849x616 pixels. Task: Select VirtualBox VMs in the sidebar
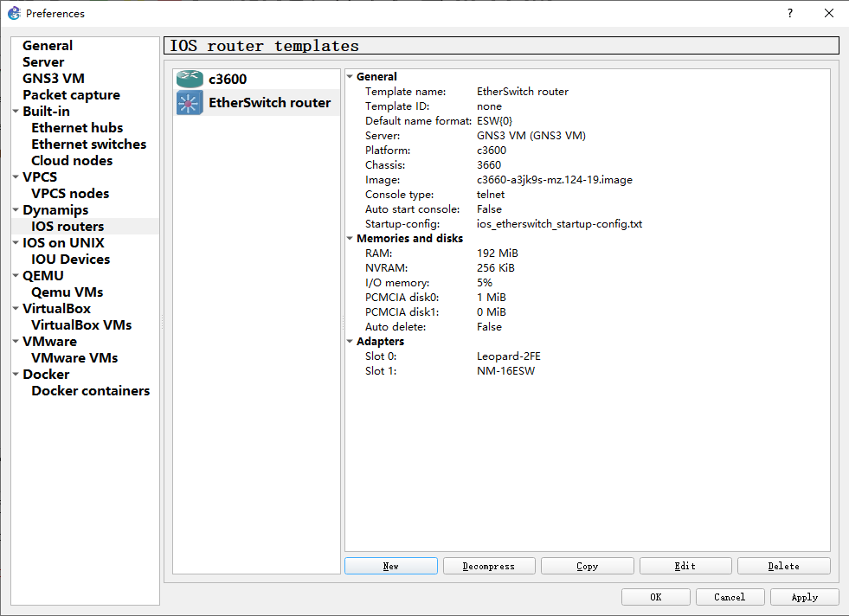81,324
